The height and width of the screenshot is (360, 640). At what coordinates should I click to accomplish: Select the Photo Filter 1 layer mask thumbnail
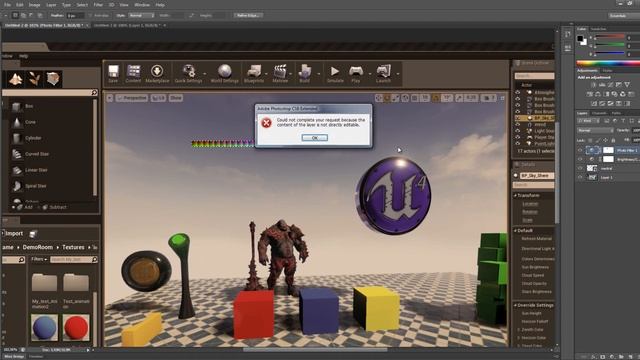click(608, 150)
